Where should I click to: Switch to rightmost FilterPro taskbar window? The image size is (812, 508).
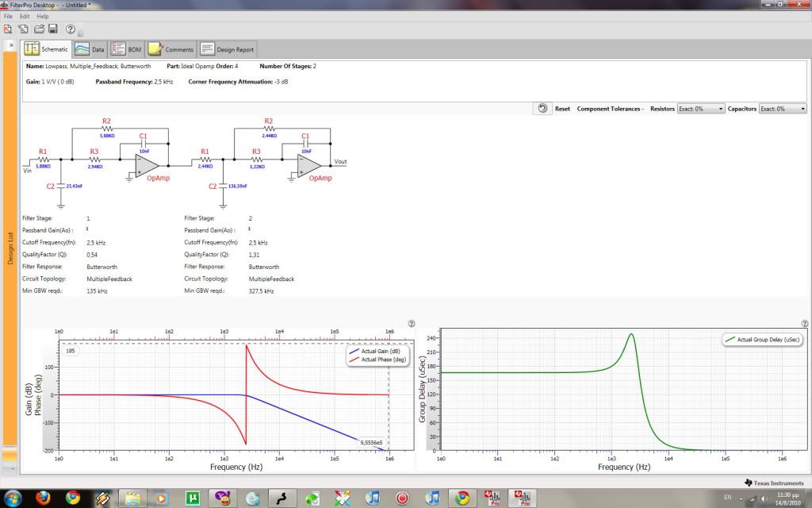(522, 498)
